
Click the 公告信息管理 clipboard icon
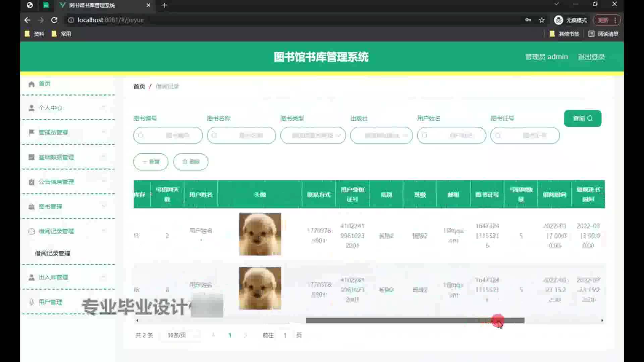point(32,182)
